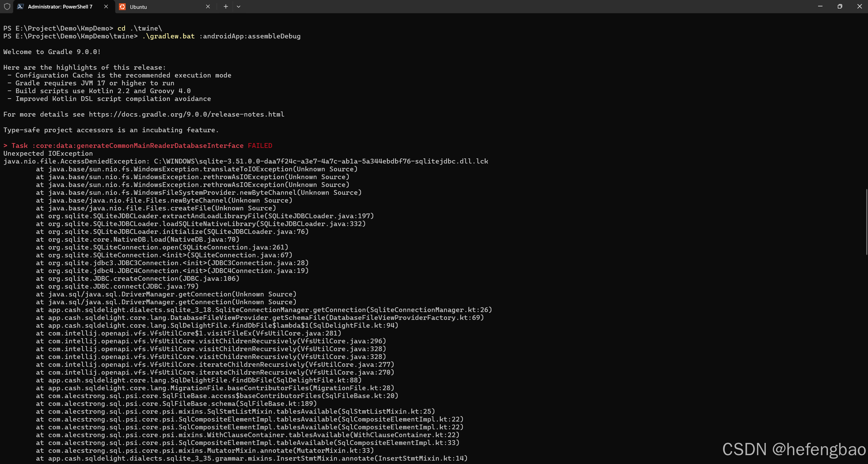Viewport: 868px width, 464px height.
Task: Click the AccessDeniedException error line
Action: click(x=245, y=161)
